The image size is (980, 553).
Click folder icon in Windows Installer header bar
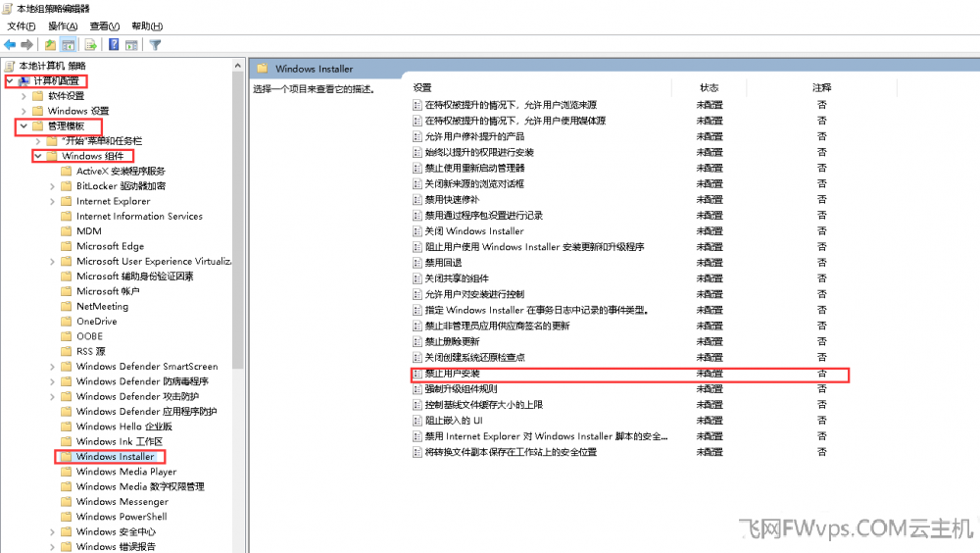tap(263, 69)
